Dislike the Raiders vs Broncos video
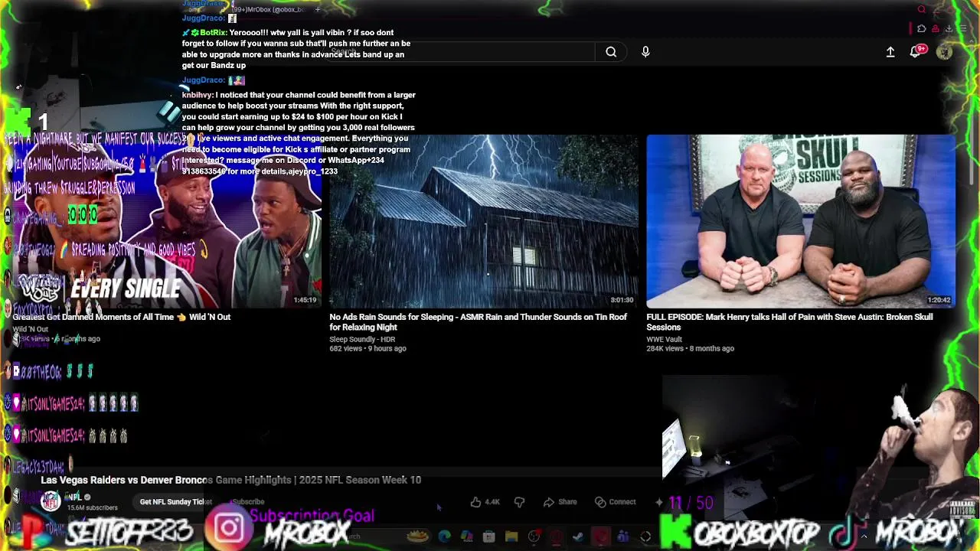Image resolution: width=980 pixels, height=551 pixels. coord(519,502)
